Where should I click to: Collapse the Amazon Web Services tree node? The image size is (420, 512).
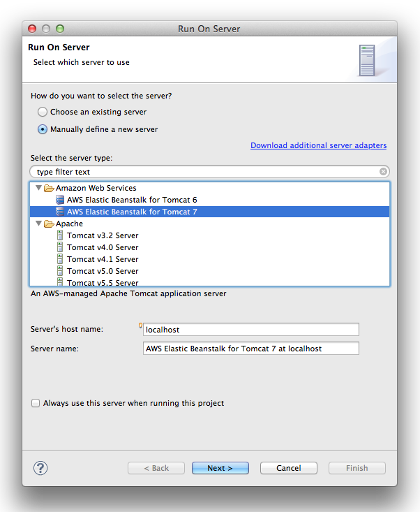38,188
